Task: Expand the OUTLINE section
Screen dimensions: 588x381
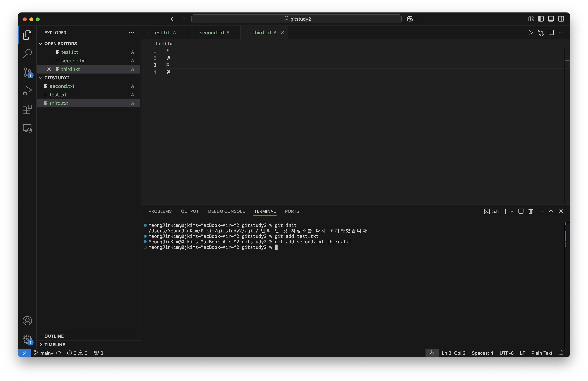Action: pos(88,336)
